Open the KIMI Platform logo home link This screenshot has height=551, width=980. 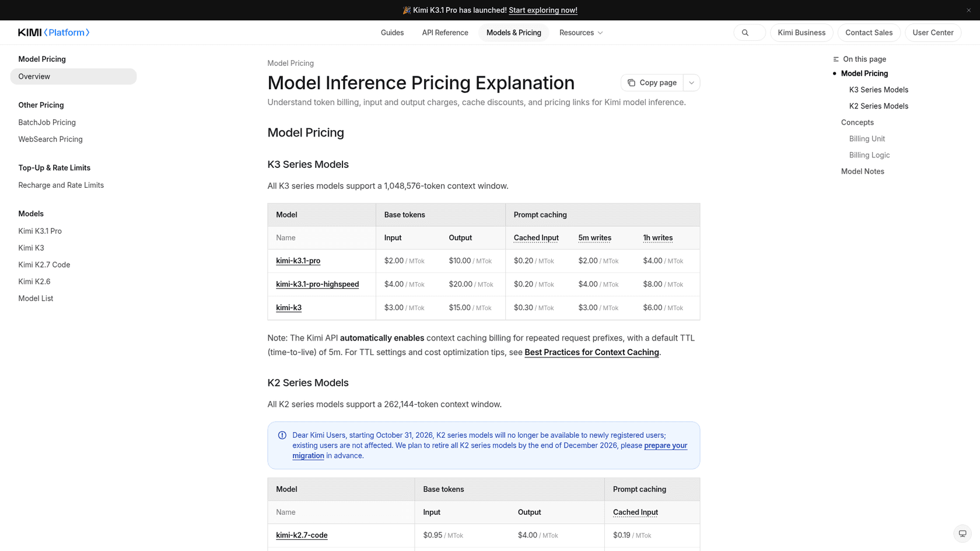(54, 33)
